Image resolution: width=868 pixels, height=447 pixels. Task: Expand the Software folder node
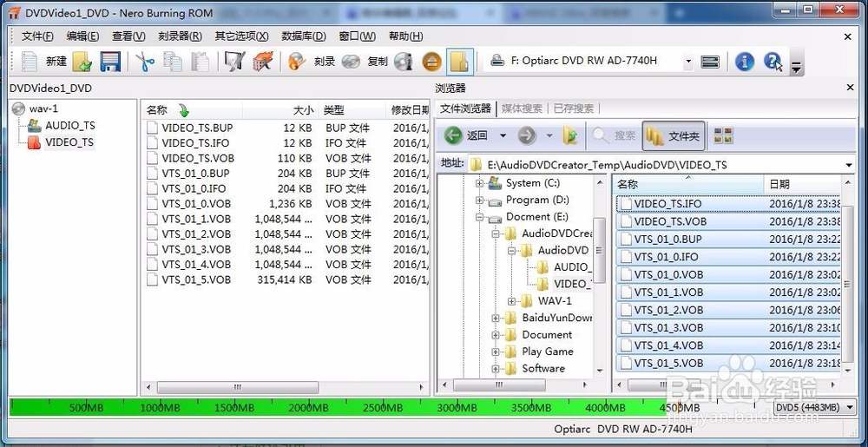click(496, 368)
